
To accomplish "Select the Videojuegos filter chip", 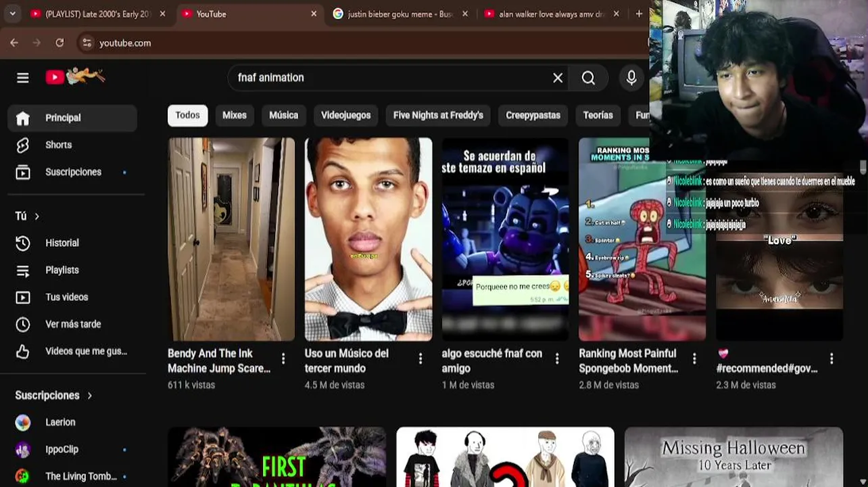I will pyautogui.click(x=345, y=116).
